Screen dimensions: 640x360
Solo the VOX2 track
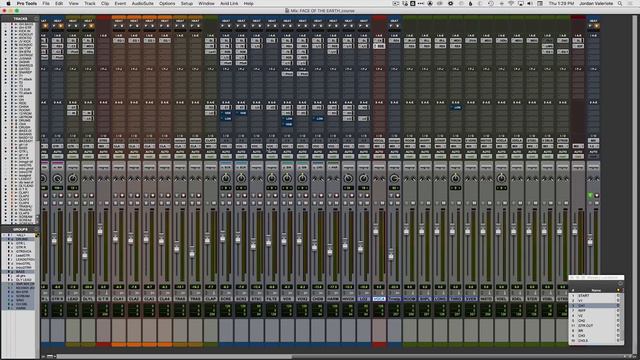(x=299, y=203)
